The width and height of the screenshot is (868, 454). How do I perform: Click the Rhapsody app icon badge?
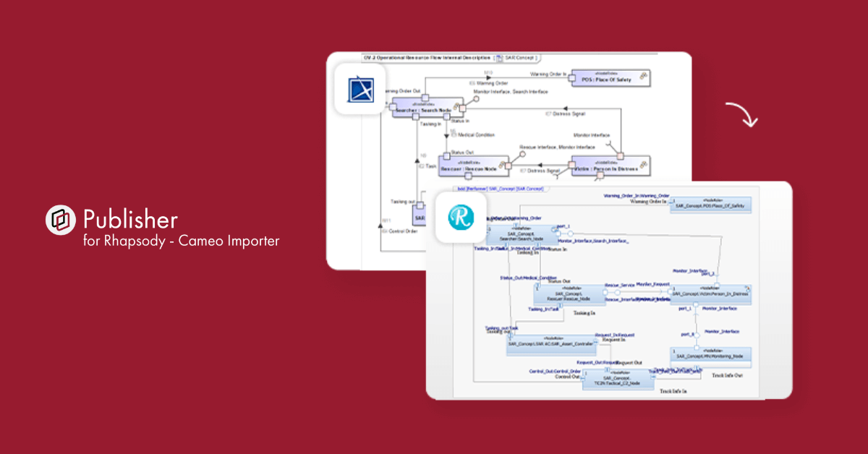point(460,218)
